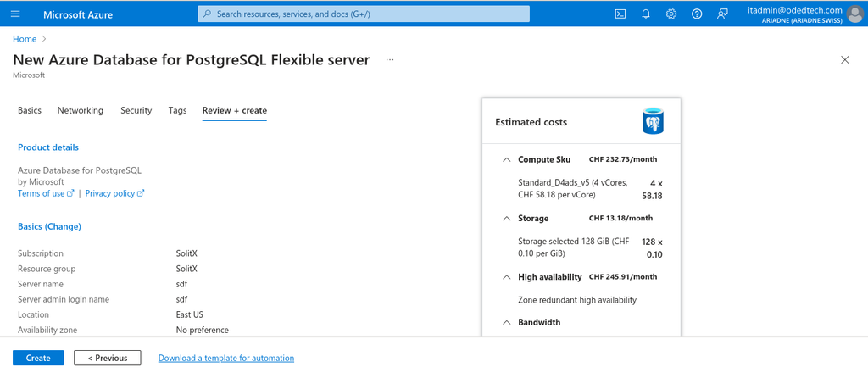Collapse the Compute Sku cost section
This screenshot has height=378, width=868.
pos(506,159)
